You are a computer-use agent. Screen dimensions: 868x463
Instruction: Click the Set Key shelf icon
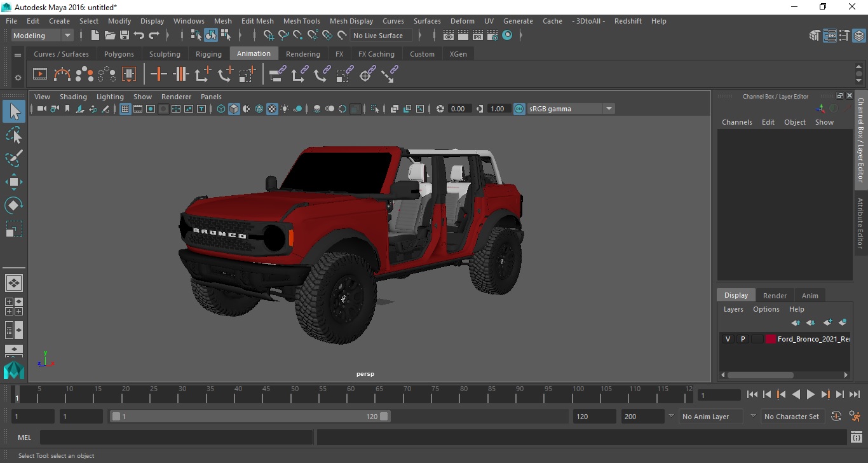pos(158,74)
